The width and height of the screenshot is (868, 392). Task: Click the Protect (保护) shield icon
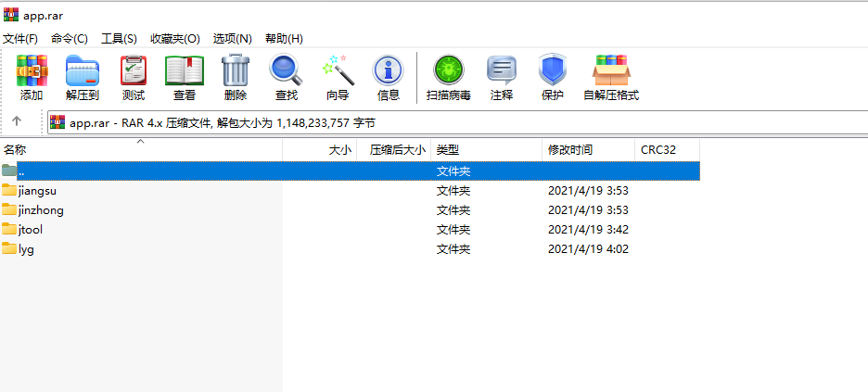click(x=552, y=76)
